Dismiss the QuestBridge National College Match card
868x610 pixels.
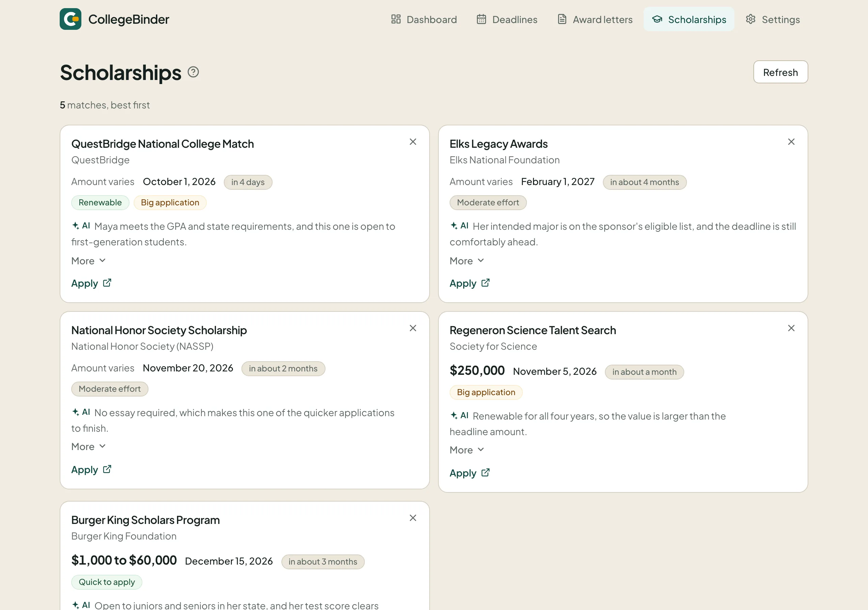click(413, 142)
